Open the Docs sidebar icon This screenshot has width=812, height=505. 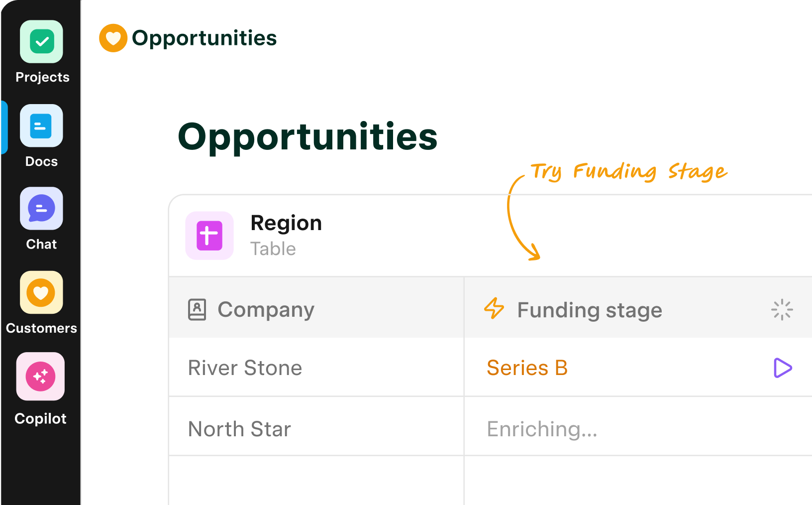[42, 126]
